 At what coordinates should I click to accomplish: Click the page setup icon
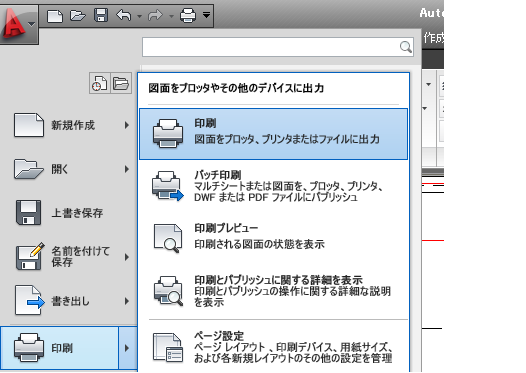tap(168, 348)
